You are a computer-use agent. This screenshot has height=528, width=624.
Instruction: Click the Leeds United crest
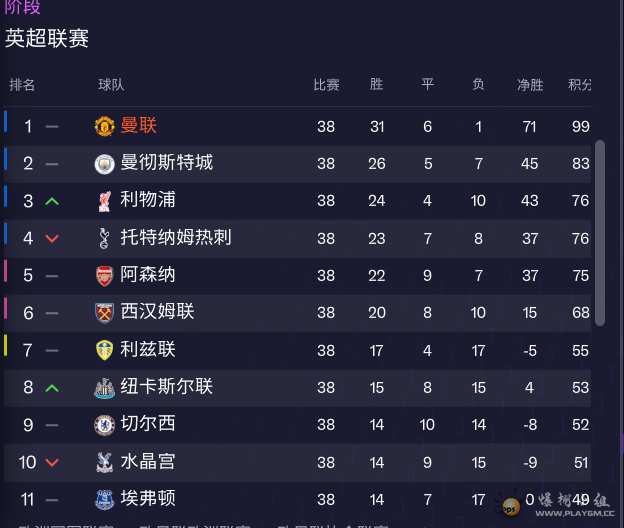(104, 350)
